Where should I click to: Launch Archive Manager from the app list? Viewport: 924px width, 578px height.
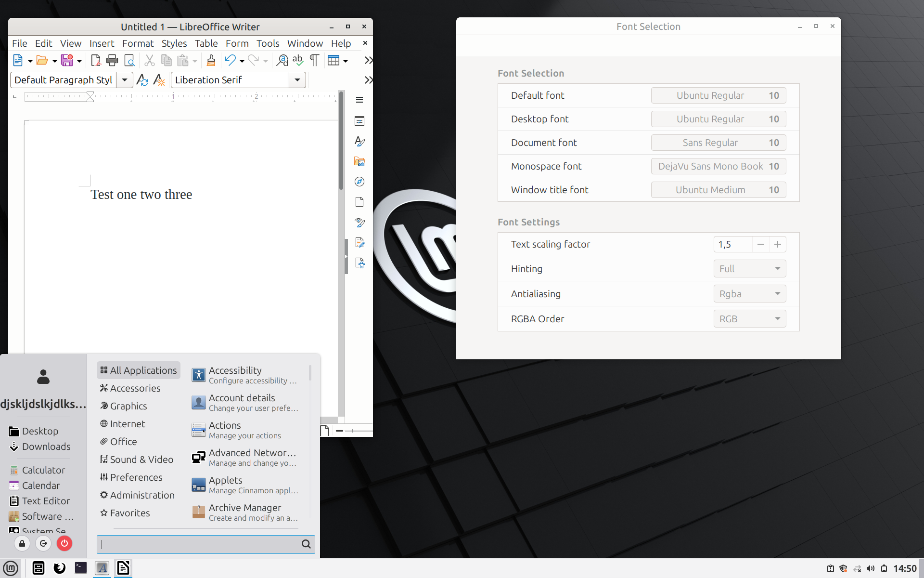pyautogui.click(x=245, y=512)
